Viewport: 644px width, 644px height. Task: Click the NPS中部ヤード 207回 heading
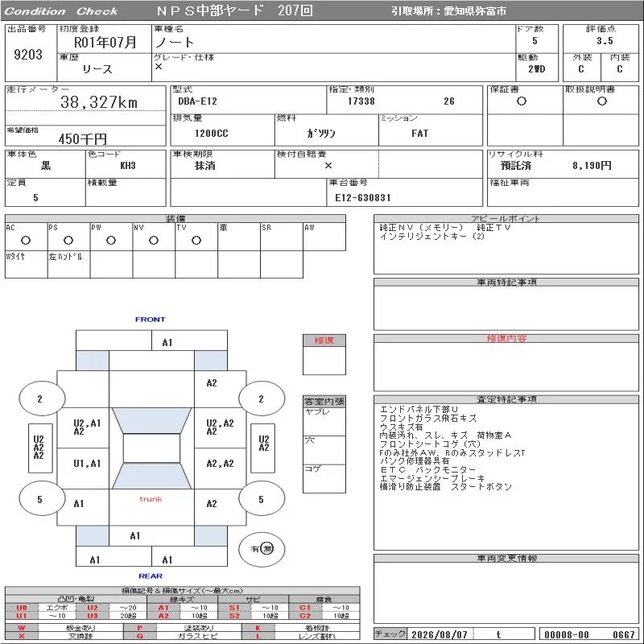pyautogui.click(x=234, y=10)
